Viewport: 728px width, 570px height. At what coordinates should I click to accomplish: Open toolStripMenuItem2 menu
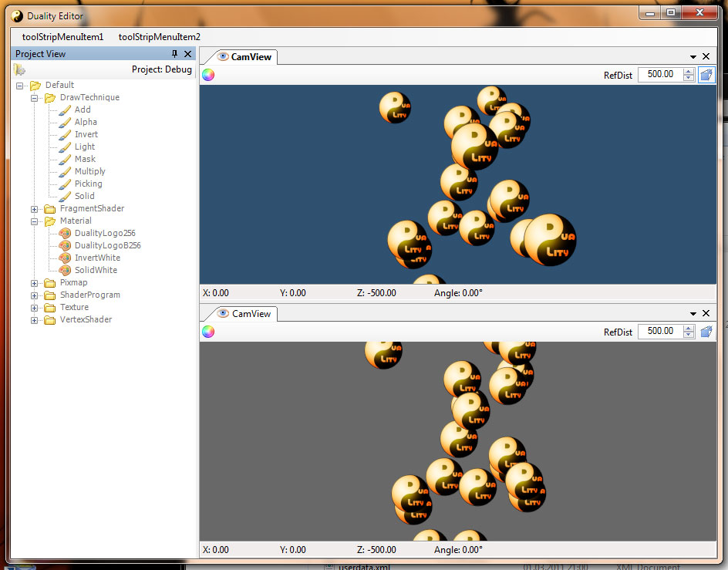159,37
